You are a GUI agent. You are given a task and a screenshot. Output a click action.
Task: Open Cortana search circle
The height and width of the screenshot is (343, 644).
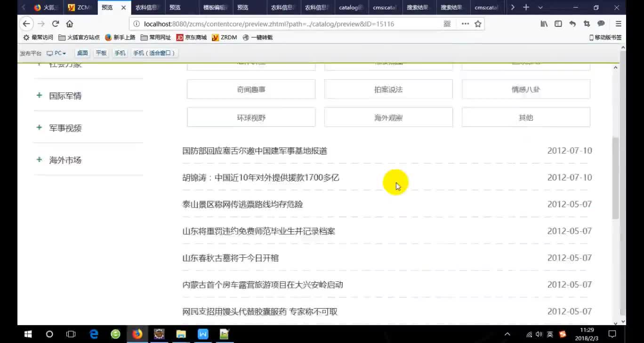coord(49,334)
